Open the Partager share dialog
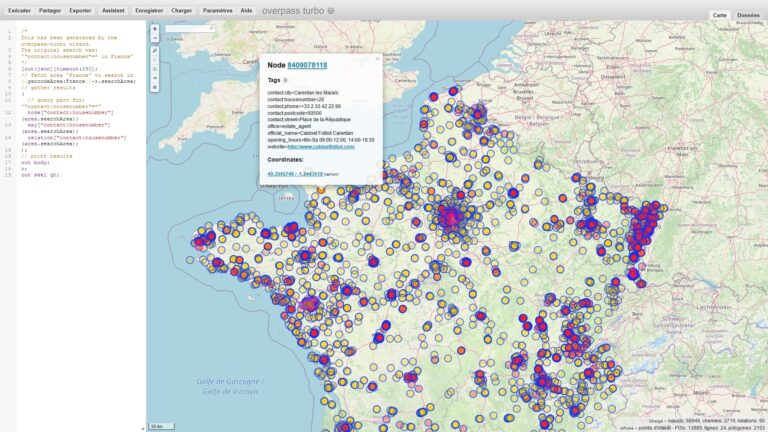The image size is (768, 432). 50,10
